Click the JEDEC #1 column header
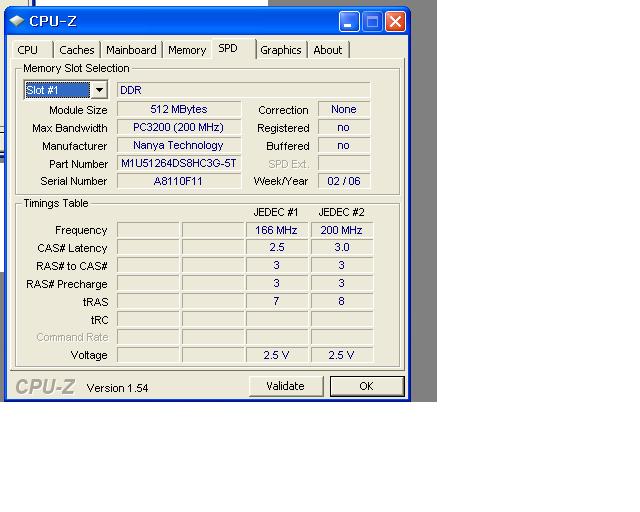Screen dimensions: 640x512 point(276,212)
